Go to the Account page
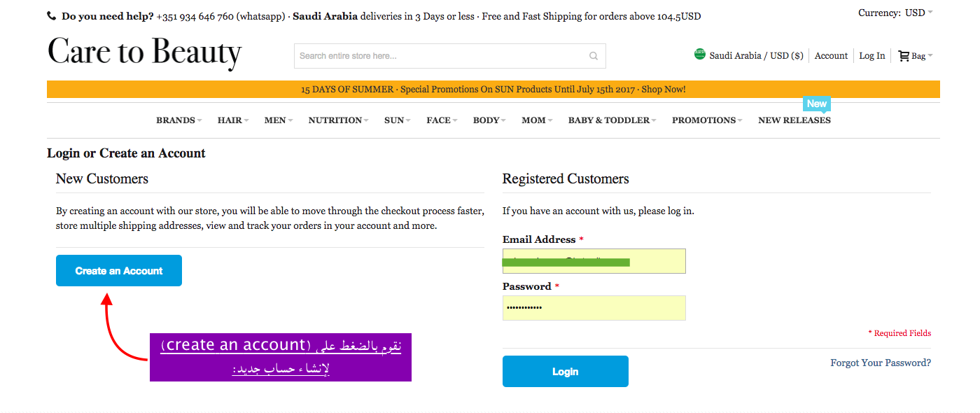 pyautogui.click(x=830, y=55)
